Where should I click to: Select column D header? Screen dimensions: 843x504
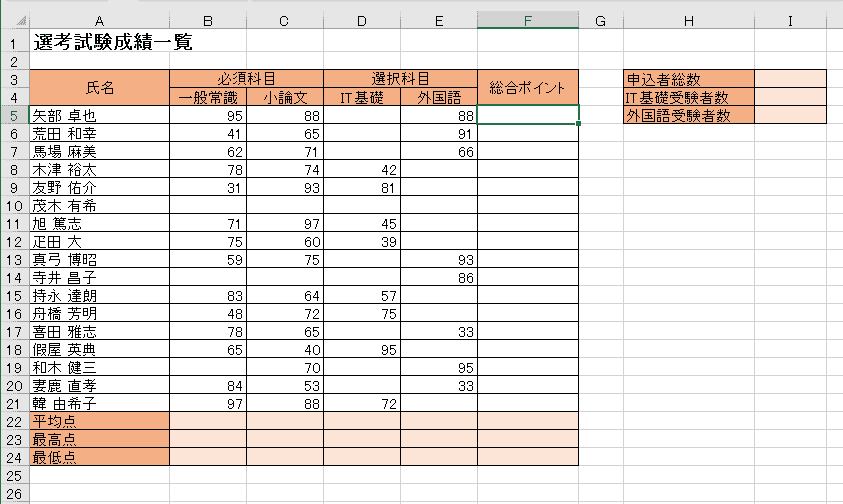(362, 21)
